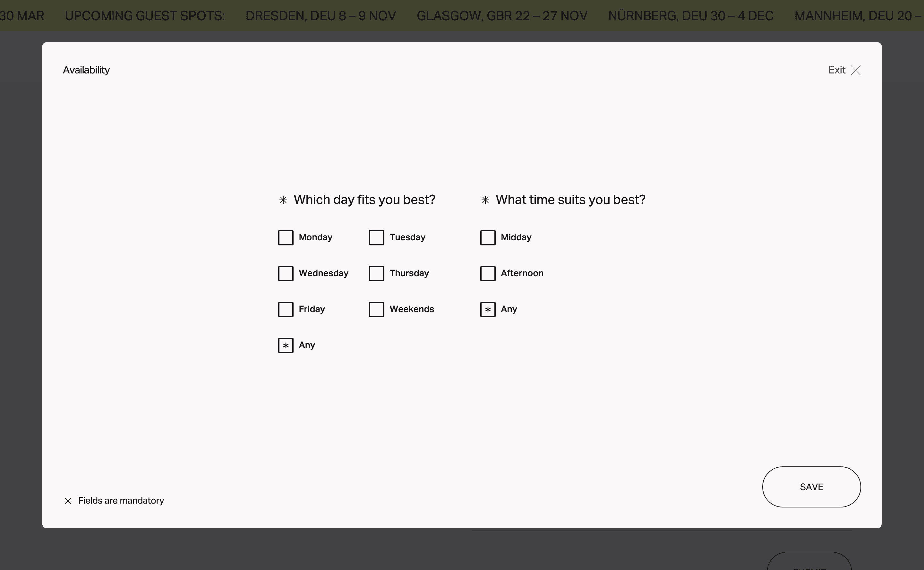
Task: Toggle the Afternoon time checkbox
Action: coord(488,273)
